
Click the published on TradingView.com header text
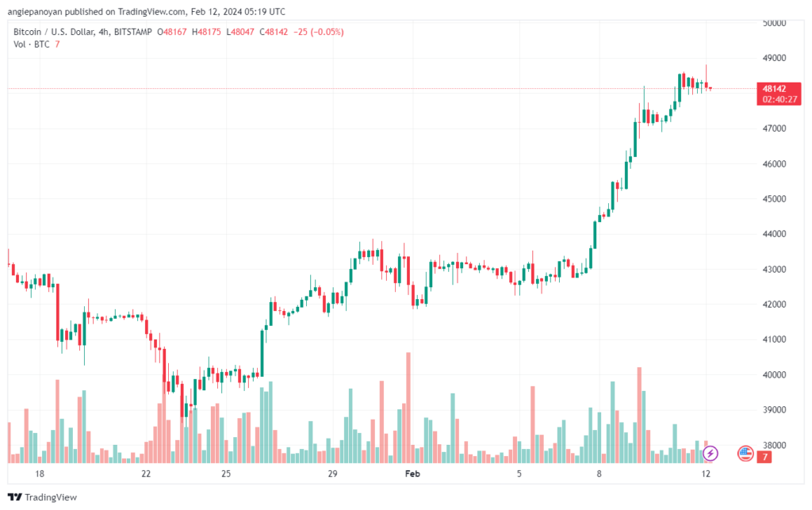(149, 12)
